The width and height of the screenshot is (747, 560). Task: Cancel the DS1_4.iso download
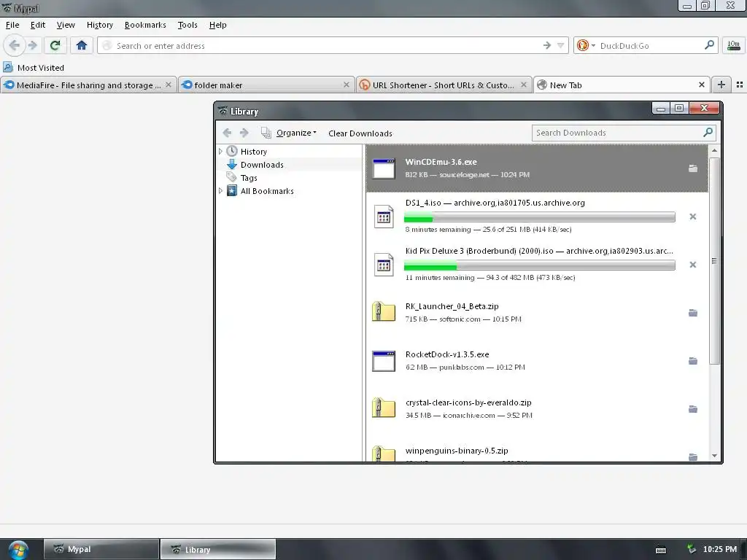click(693, 217)
